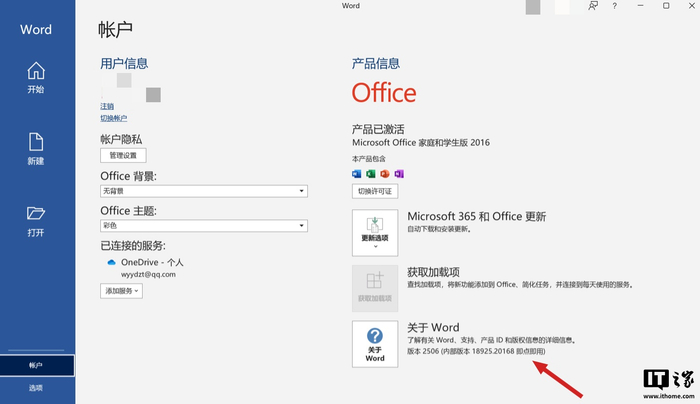Open the 开始 home page

click(x=36, y=78)
